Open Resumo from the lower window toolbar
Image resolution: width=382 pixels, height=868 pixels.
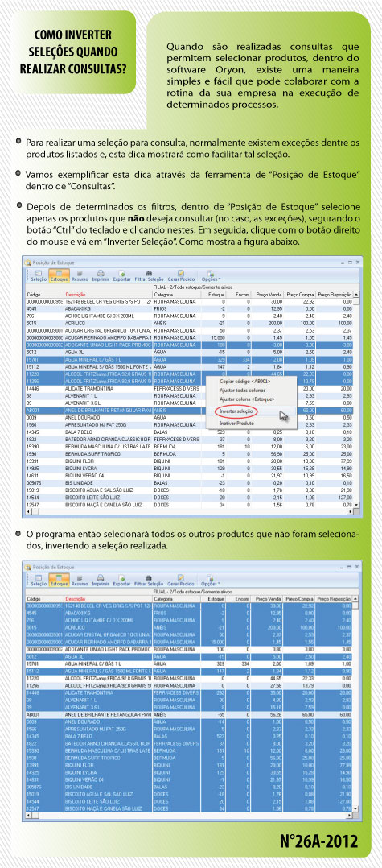80,580
